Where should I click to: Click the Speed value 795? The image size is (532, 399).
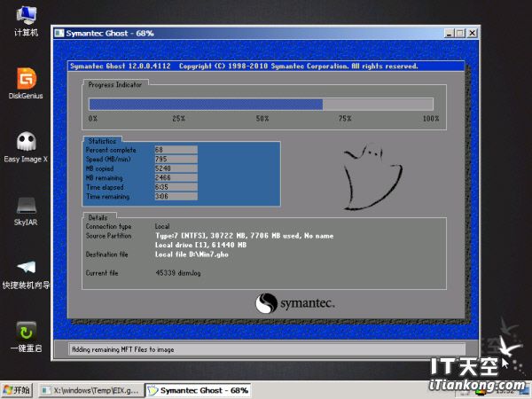176,159
